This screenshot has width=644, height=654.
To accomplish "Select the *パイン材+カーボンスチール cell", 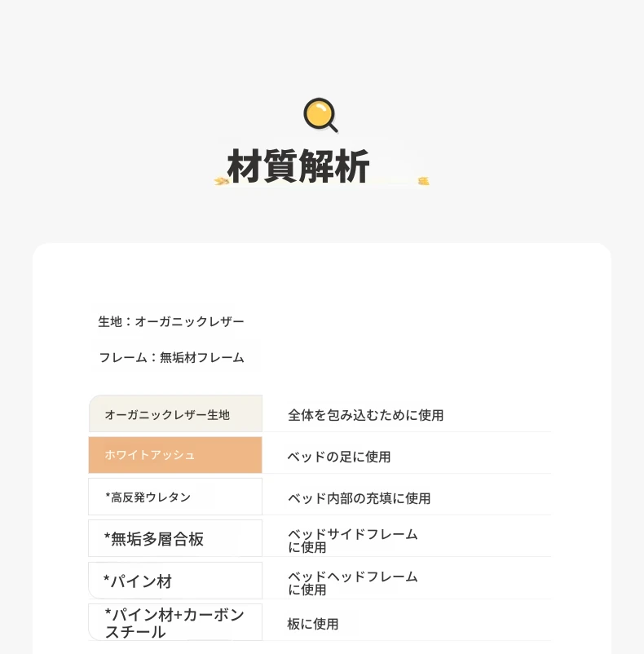I will [x=175, y=622].
